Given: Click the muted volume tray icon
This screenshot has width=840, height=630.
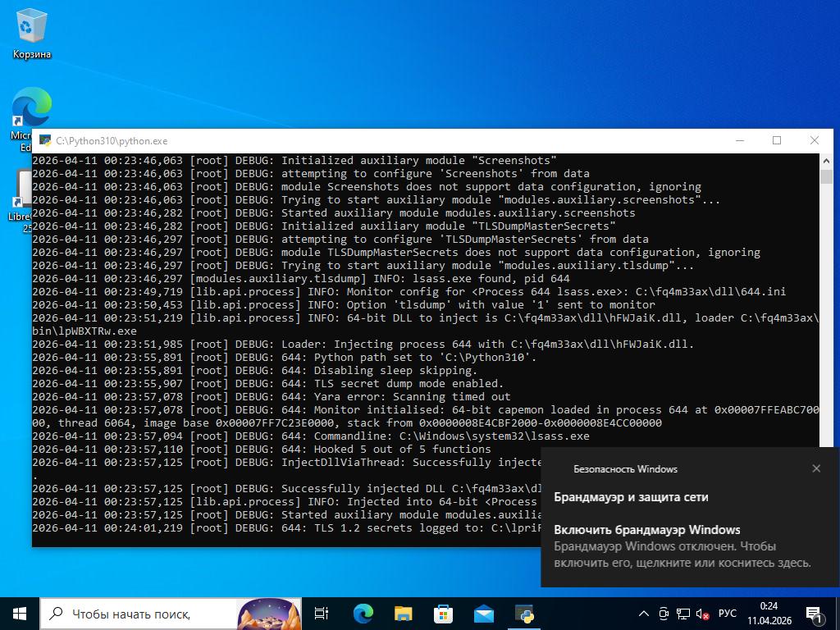Looking at the screenshot, I should 702,613.
